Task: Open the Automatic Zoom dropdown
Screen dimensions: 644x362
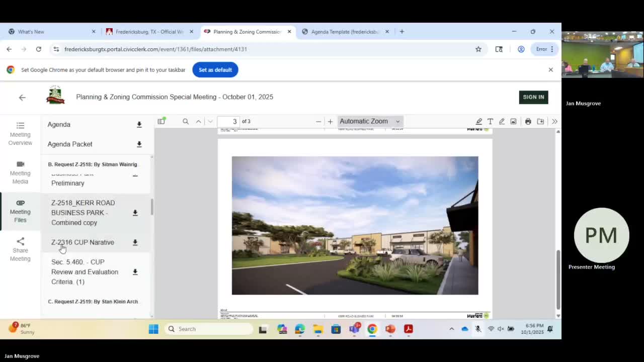Action: (370, 121)
